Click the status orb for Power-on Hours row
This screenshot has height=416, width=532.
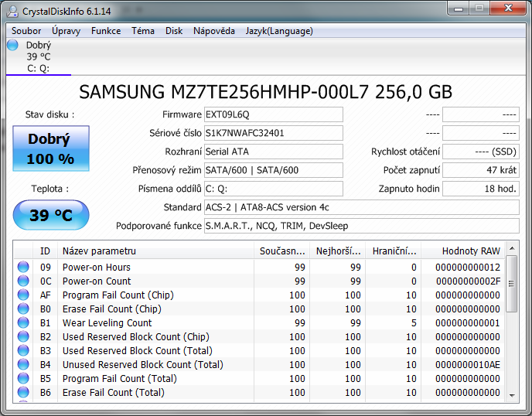coord(23,268)
